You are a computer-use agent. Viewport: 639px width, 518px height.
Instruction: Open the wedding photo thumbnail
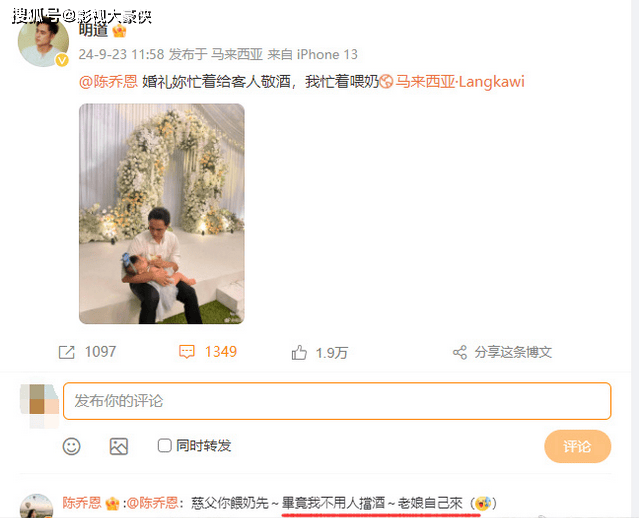coord(162,214)
